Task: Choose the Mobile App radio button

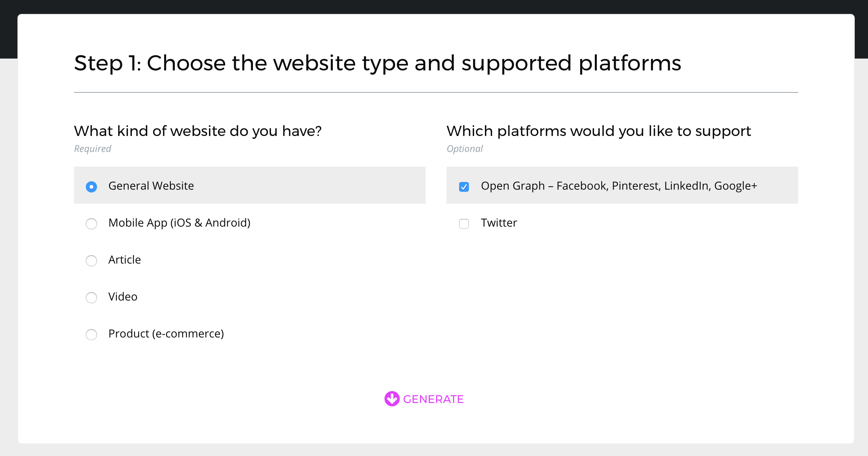Action: tap(91, 223)
